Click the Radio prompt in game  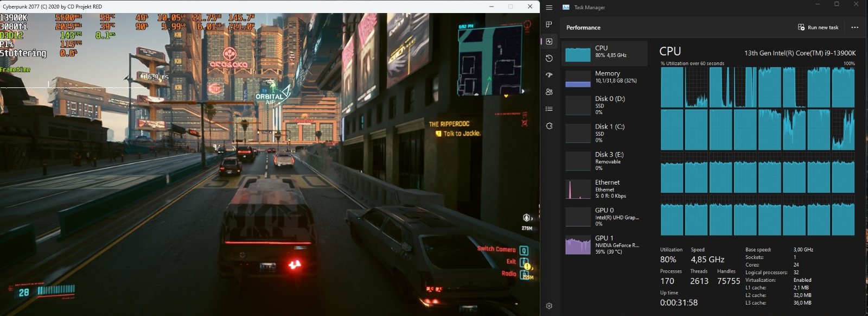click(509, 274)
